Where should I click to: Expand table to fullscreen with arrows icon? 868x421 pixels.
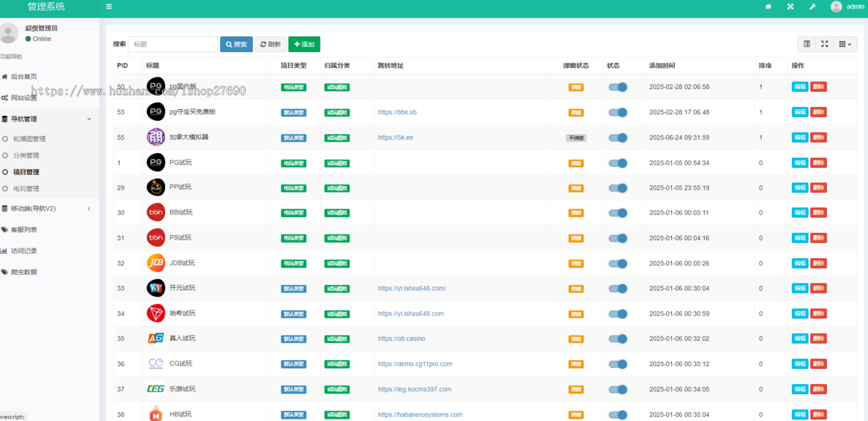coord(825,44)
